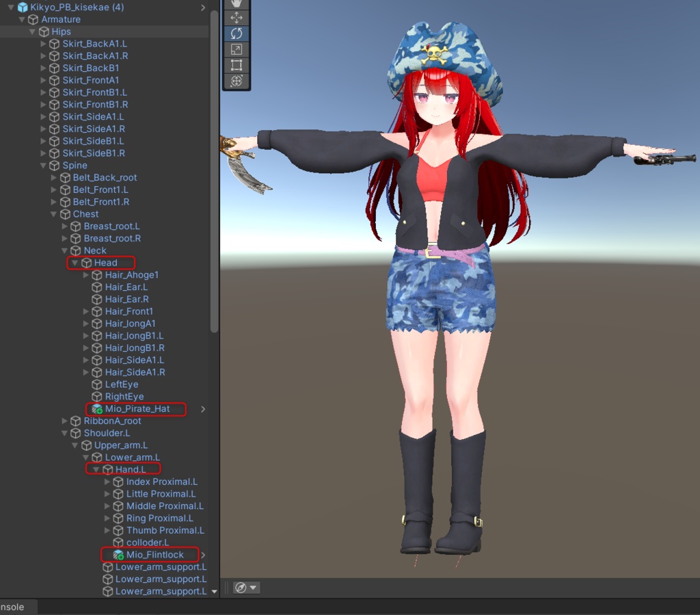Open the dropdown next to the compass icon

(254, 587)
